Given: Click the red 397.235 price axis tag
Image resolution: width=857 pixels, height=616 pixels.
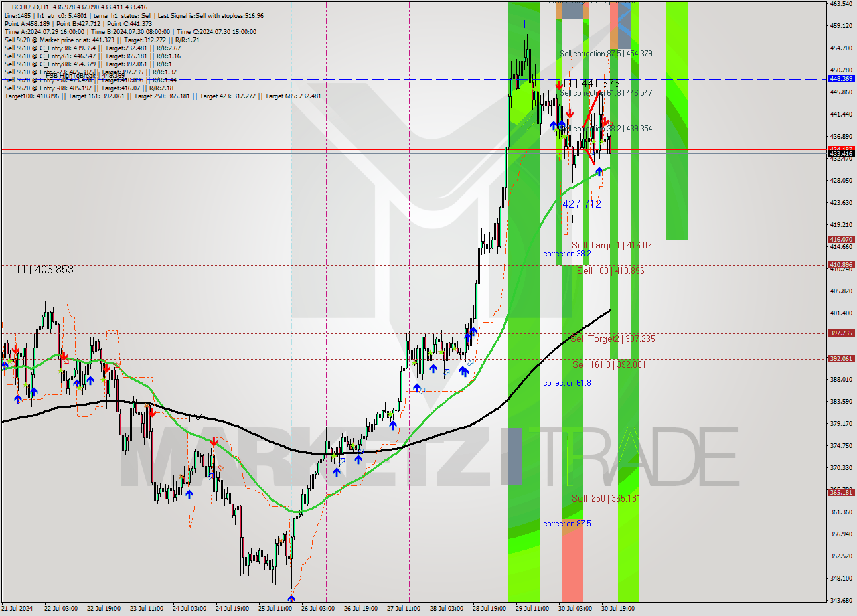Looking at the screenshot, I should (841, 333).
